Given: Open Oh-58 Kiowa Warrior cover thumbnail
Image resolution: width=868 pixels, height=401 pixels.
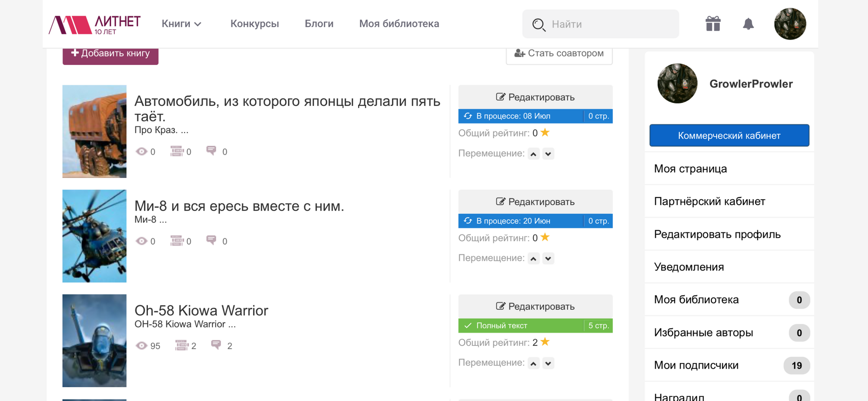Looking at the screenshot, I should (95, 341).
